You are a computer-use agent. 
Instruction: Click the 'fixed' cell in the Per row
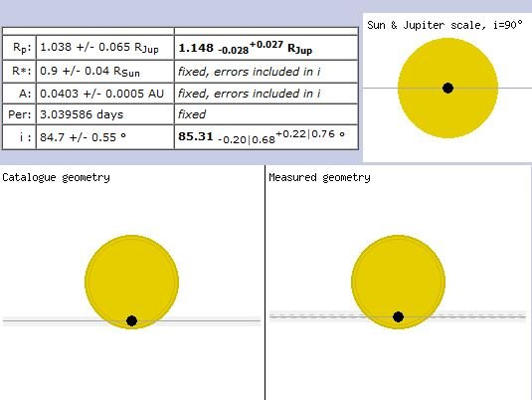pos(192,114)
